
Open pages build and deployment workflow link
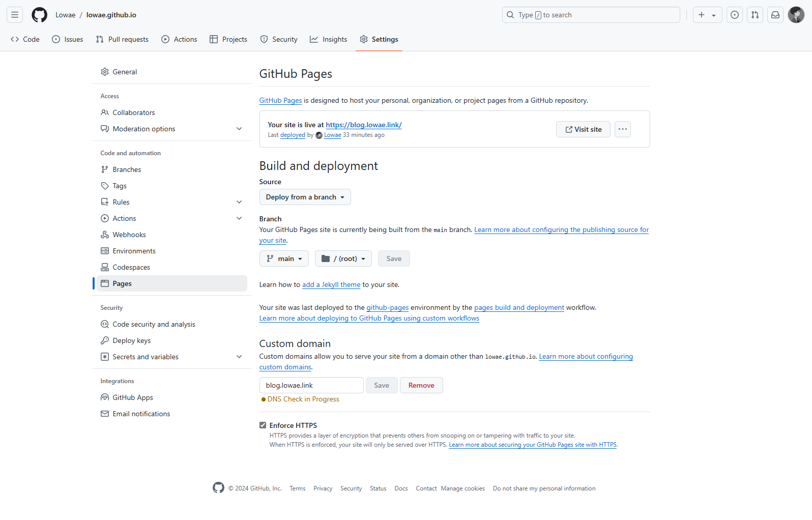(519, 307)
